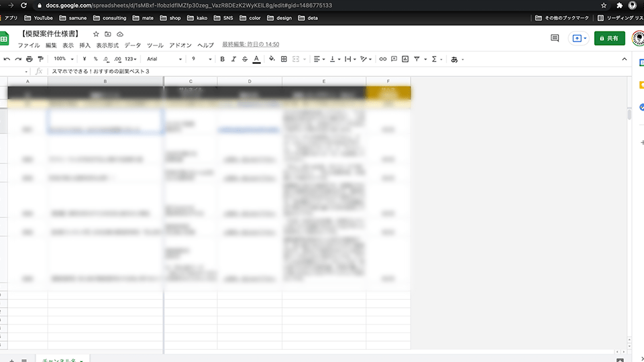Toggle strikethrough formatting
Screen dimensions: 644x362
(245, 59)
